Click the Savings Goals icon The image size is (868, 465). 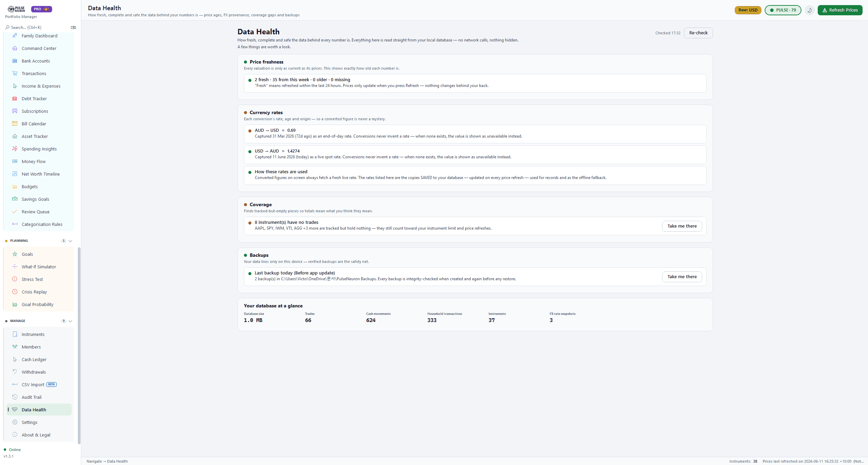pyautogui.click(x=15, y=199)
